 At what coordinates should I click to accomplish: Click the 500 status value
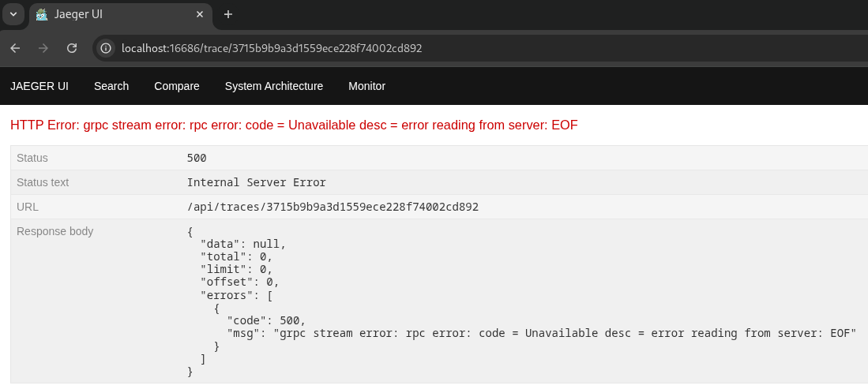point(197,158)
